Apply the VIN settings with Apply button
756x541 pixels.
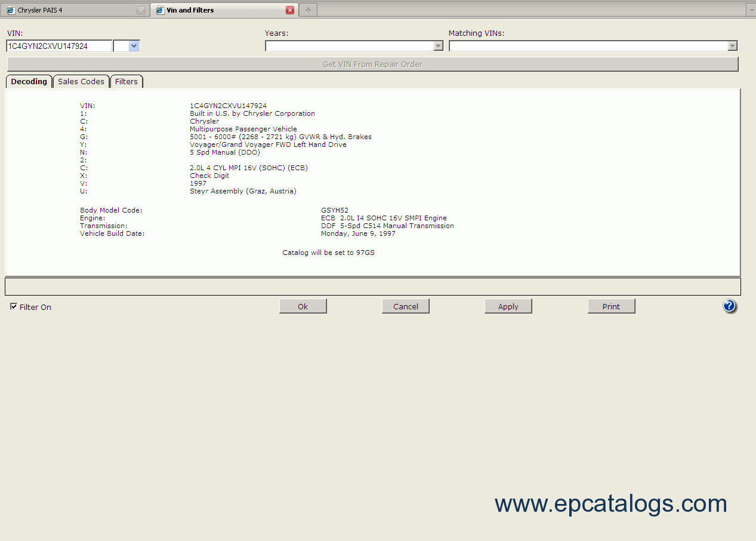[x=508, y=306]
